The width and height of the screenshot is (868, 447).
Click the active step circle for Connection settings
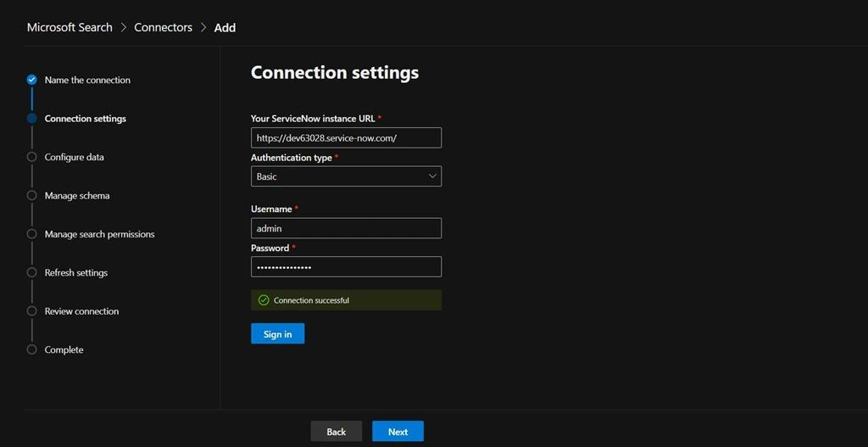point(31,119)
